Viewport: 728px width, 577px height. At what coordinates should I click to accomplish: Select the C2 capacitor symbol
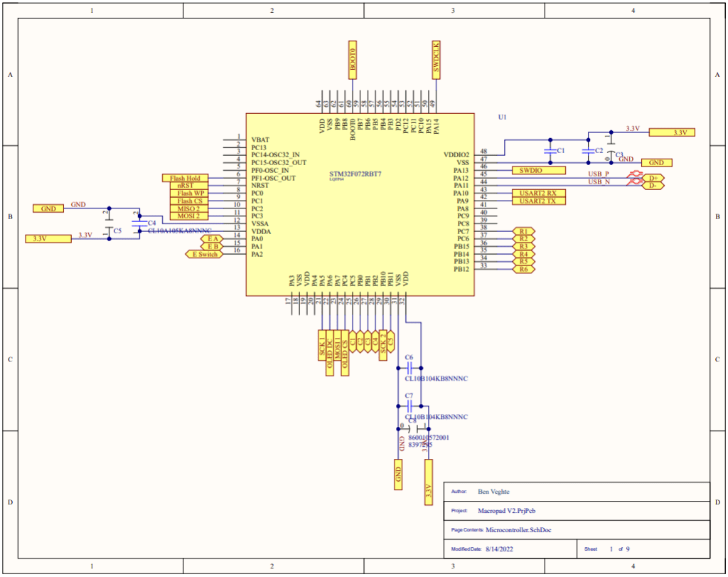(x=587, y=151)
